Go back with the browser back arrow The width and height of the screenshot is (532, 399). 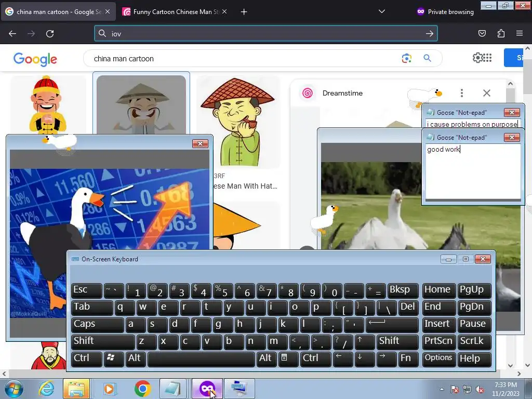coord(12,34)
